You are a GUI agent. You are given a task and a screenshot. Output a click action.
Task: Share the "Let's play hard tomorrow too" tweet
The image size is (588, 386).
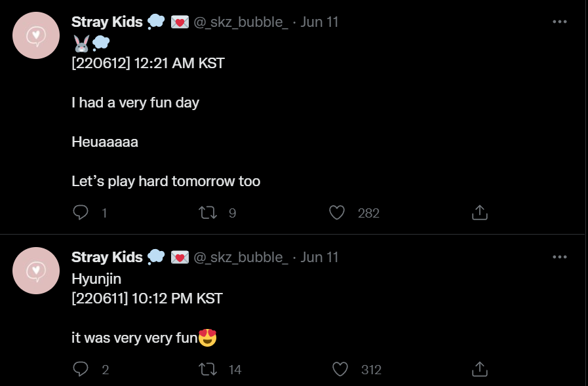coord(480,212)
